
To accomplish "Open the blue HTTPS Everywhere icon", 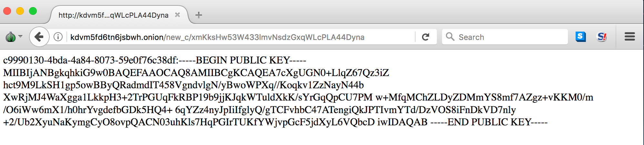I will (580, 37).
